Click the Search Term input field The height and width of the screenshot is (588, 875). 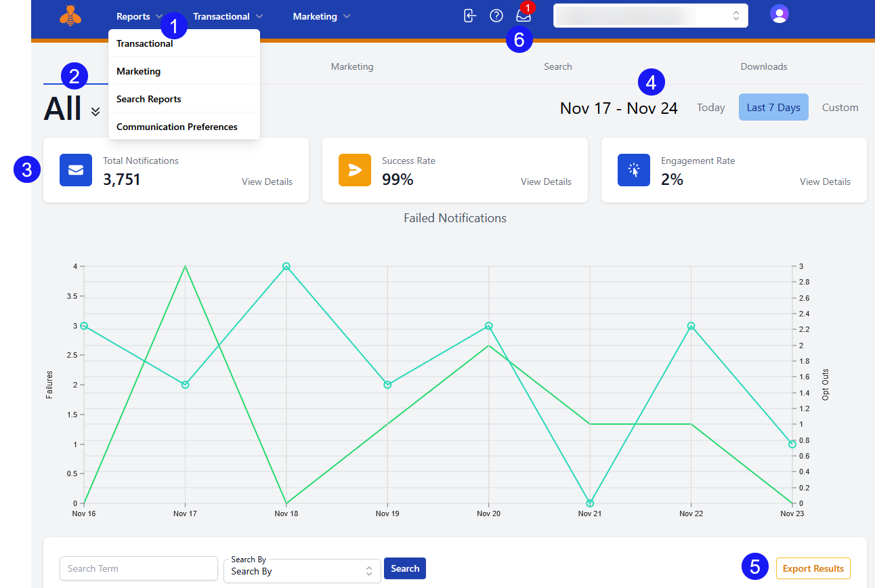tap(139, 568)
